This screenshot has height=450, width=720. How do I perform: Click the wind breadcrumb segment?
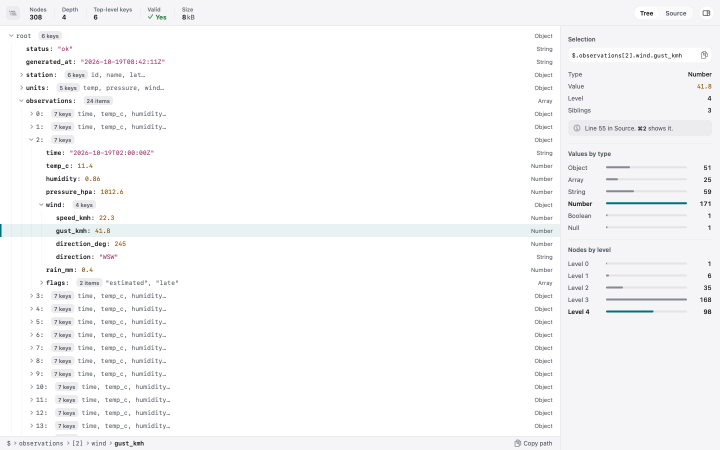pyautogui.click(x=98, y=443)
